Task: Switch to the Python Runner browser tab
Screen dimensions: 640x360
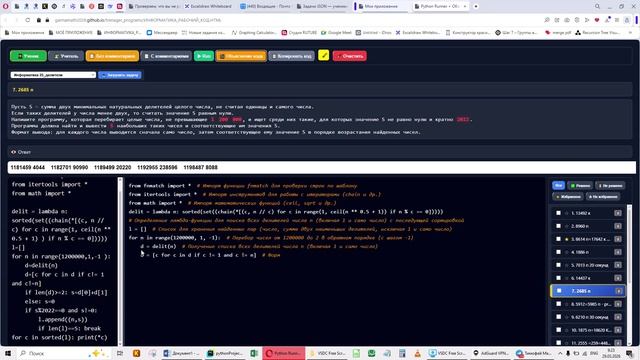Action: (x=441, y=7)
